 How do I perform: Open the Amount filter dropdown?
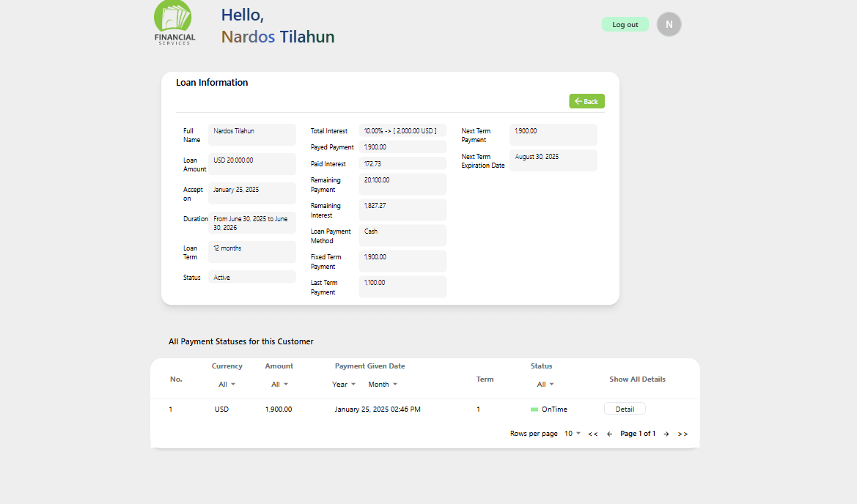coord(279,383)
